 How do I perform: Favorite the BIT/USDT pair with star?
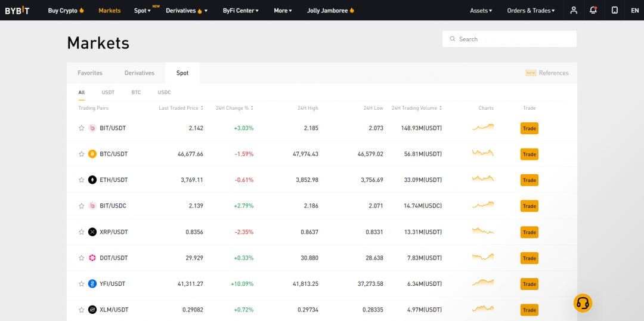(x=82, y=128)
